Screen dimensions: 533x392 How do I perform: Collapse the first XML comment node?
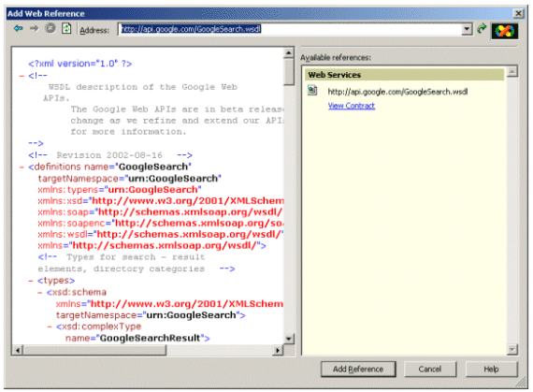22,76
